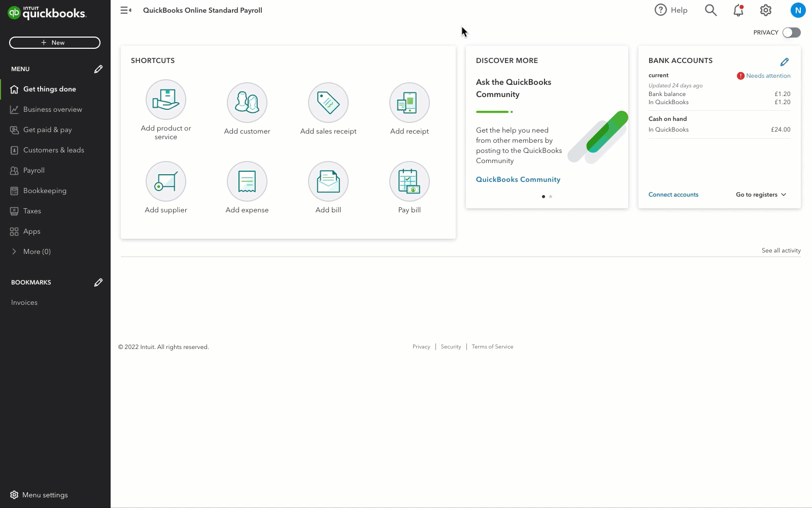Select the Cash on hand account
The width and height of the screenshot is (812, 508).
tap(667, 119)
